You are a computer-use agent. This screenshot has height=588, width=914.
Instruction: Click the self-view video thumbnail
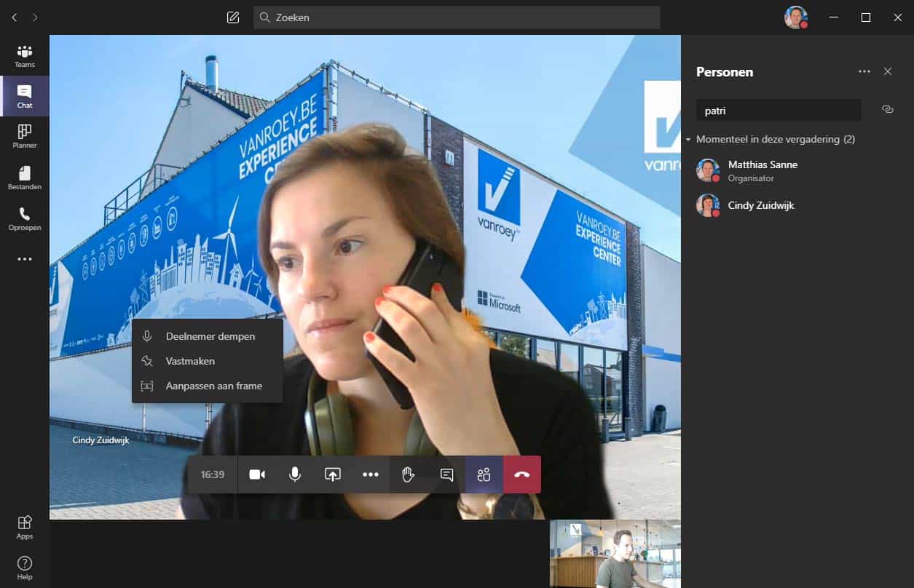point(615,554)
